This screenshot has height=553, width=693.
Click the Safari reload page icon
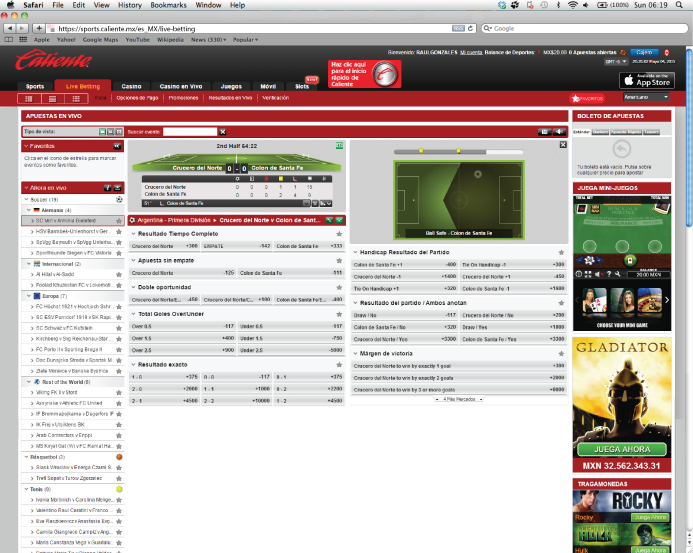click(x=470, y=28)
